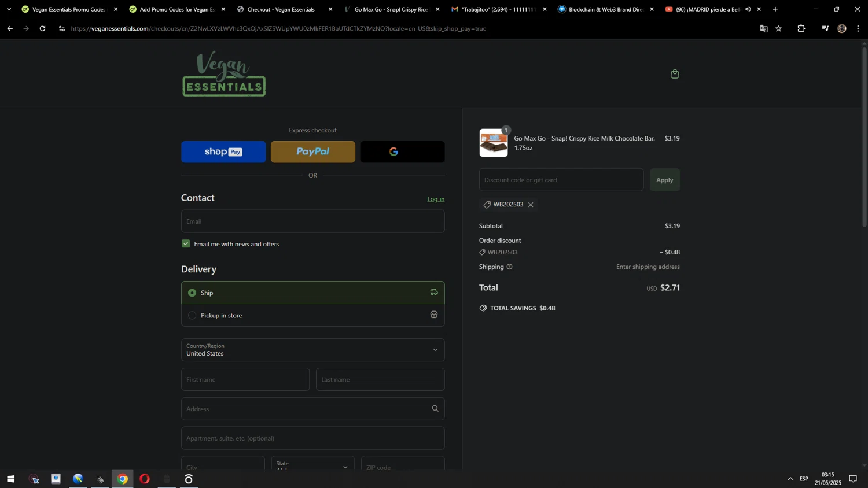Open the notifications center icon
The width and height of the screenshot is (868, 488).
(x=853, y=479)
